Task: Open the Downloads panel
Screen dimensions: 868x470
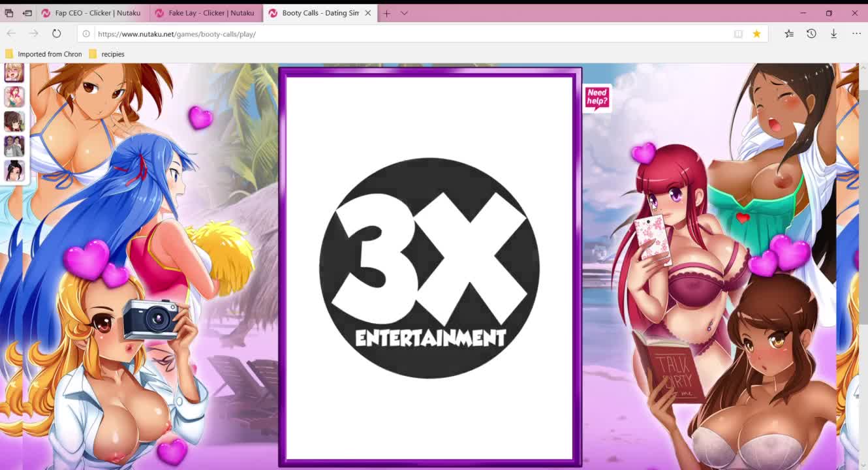Action: pyautogui.click(x=833, y=33)
